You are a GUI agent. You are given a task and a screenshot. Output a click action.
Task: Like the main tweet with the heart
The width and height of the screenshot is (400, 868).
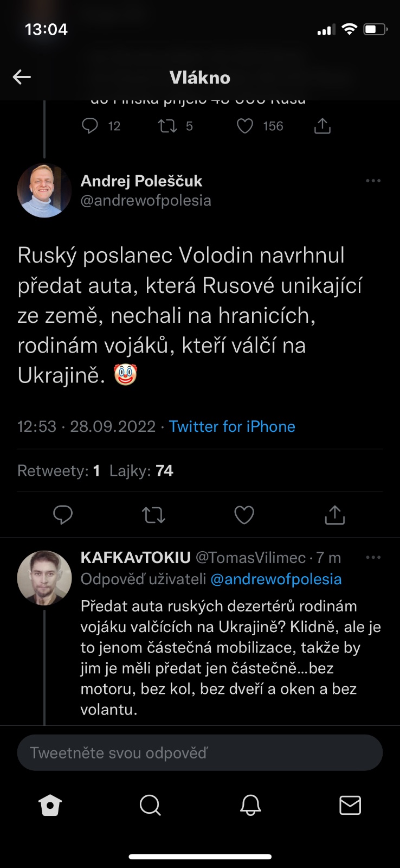click(x=244, y=515)
